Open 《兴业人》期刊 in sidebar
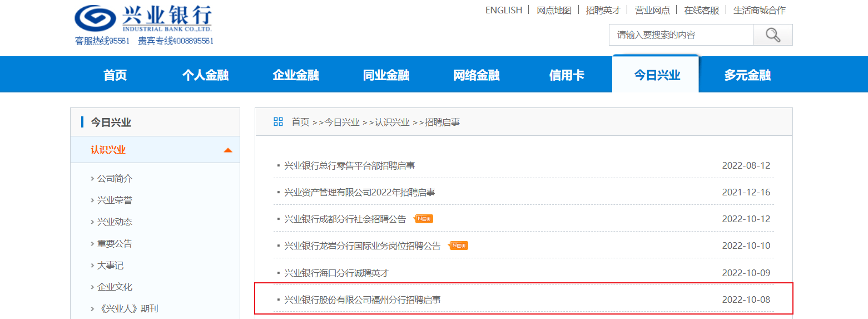Viewport: 868px width, 319px height. point(127,309)
